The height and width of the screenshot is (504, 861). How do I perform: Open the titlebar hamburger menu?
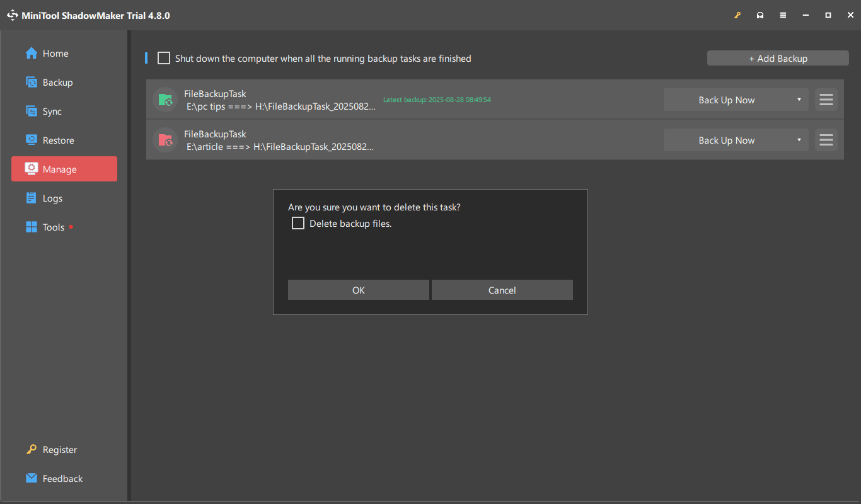click(783, 14)
